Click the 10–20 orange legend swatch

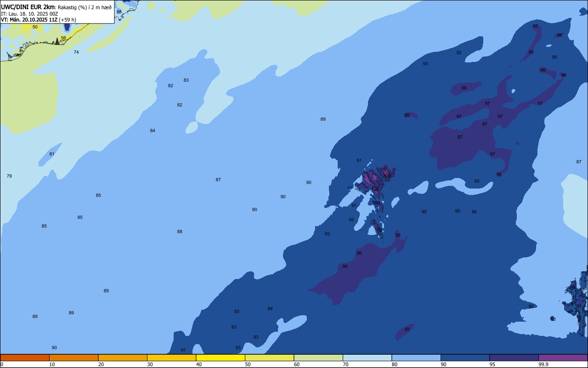(73, 357)
